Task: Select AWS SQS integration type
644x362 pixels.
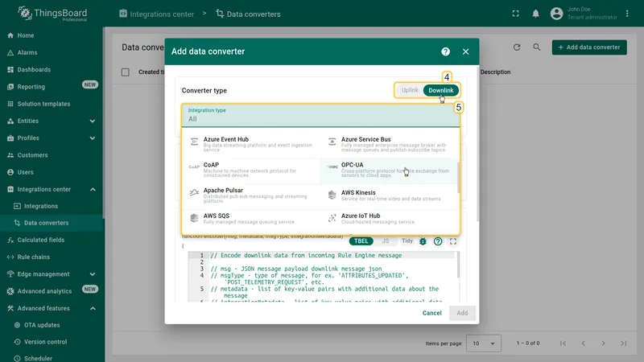Action: 251,218
